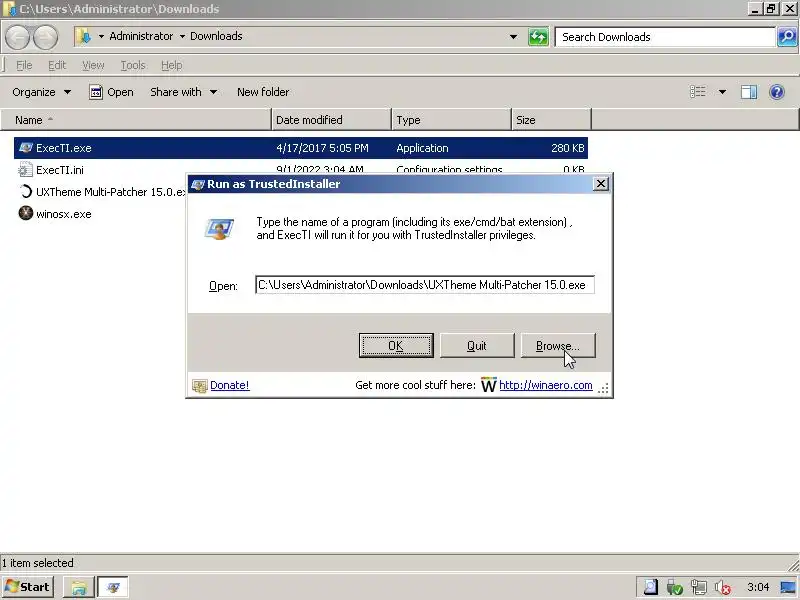The width and height of the screenshot is (800, 600).
Task: Open Windows Explorer from taskbar
Action: tap(79, 587)
